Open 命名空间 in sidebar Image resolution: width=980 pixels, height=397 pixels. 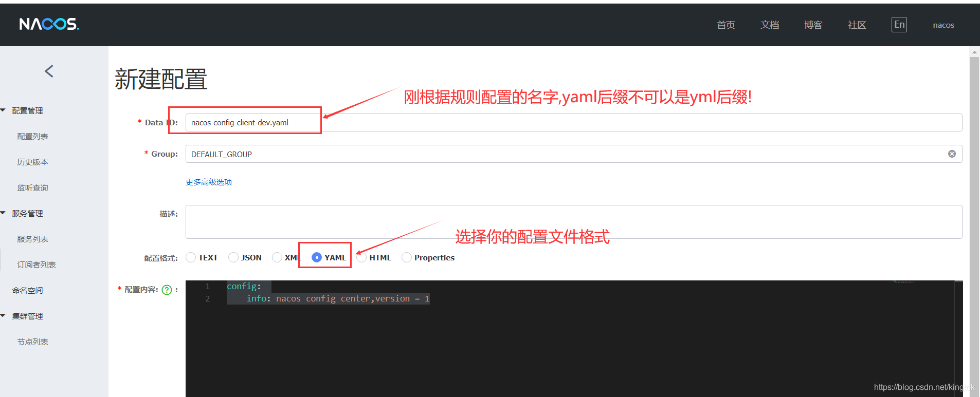point(28,290)
